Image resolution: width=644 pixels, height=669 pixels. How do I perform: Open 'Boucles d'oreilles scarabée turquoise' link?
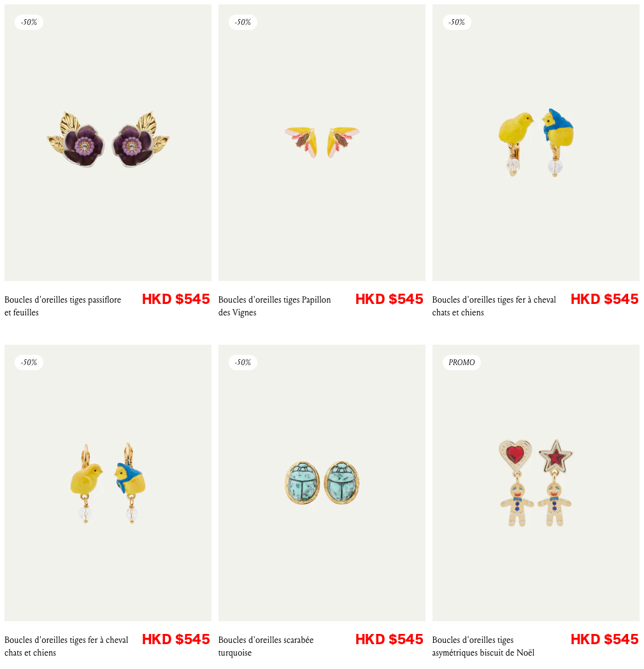point(266,646)
